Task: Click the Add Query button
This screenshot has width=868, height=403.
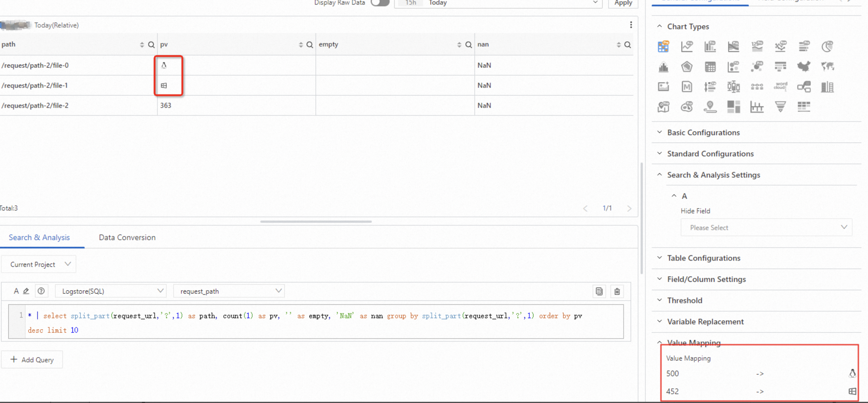Action: [x=32, y=360]
